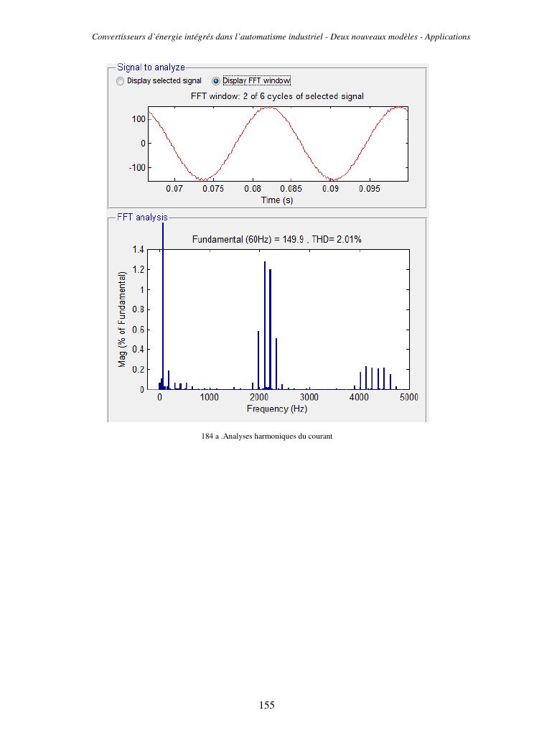The height and width of the screenshot is (756, 534).
Task: Click the 'Frequency (Hz)' axis label
Action: [277, 409]
